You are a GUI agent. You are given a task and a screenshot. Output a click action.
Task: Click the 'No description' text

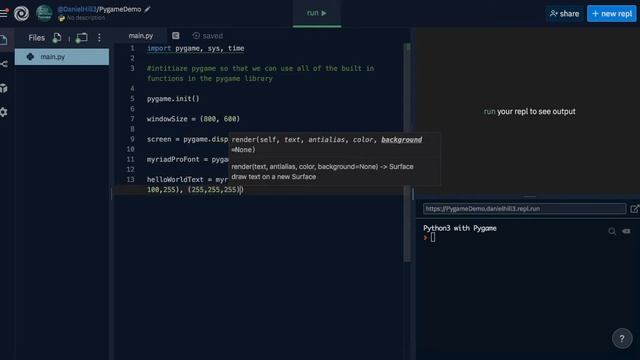86,18
